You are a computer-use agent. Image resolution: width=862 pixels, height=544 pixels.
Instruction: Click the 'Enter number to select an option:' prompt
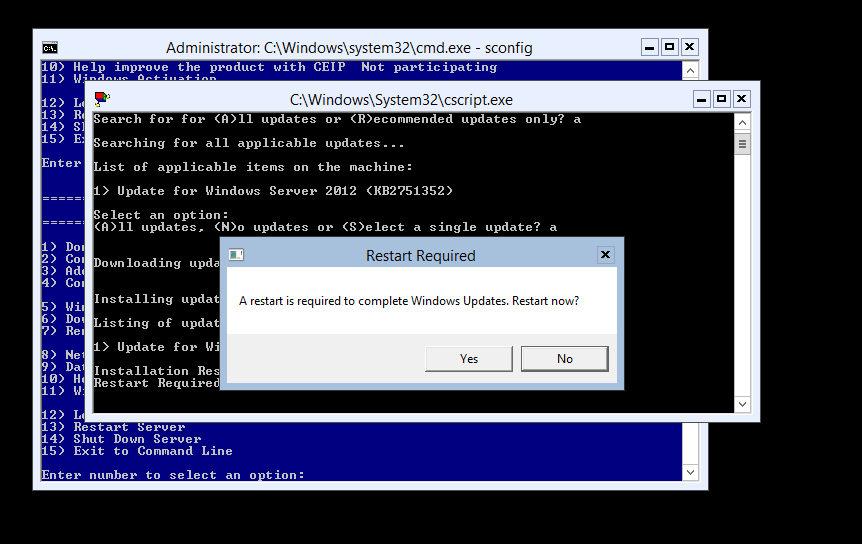(x=173, y=475)
